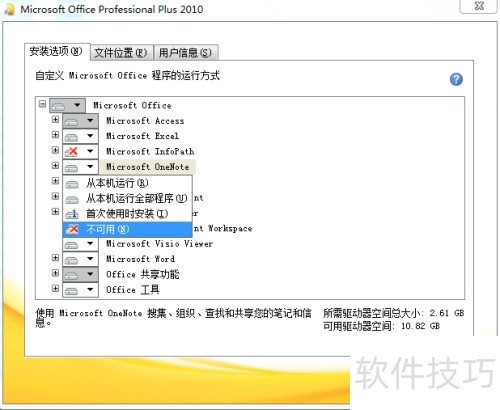Expand the Microsoft Access node
Screen dimensions: 500x410
pos(55,119)
